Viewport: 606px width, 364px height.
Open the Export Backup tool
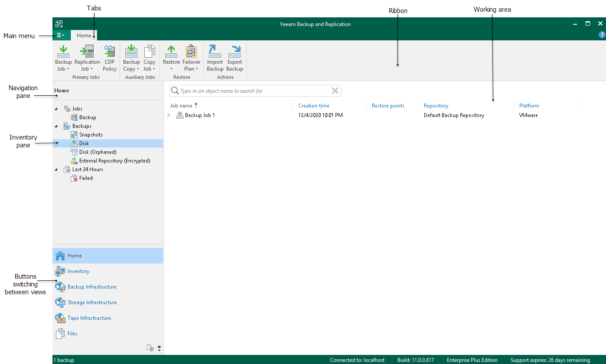(x=235, y=58)
